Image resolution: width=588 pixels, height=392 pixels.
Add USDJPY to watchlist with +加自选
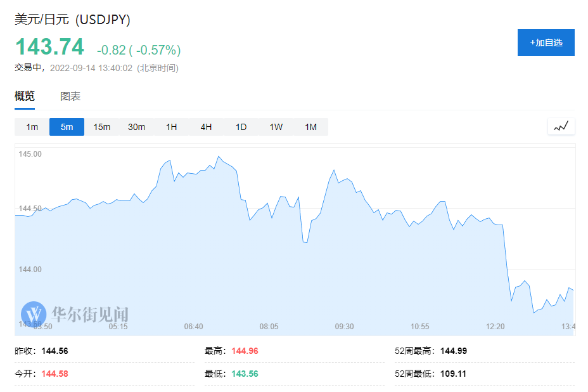546,42
